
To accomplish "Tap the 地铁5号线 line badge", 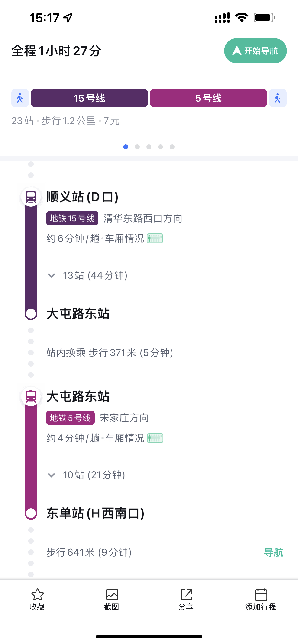I will [70, 418].
